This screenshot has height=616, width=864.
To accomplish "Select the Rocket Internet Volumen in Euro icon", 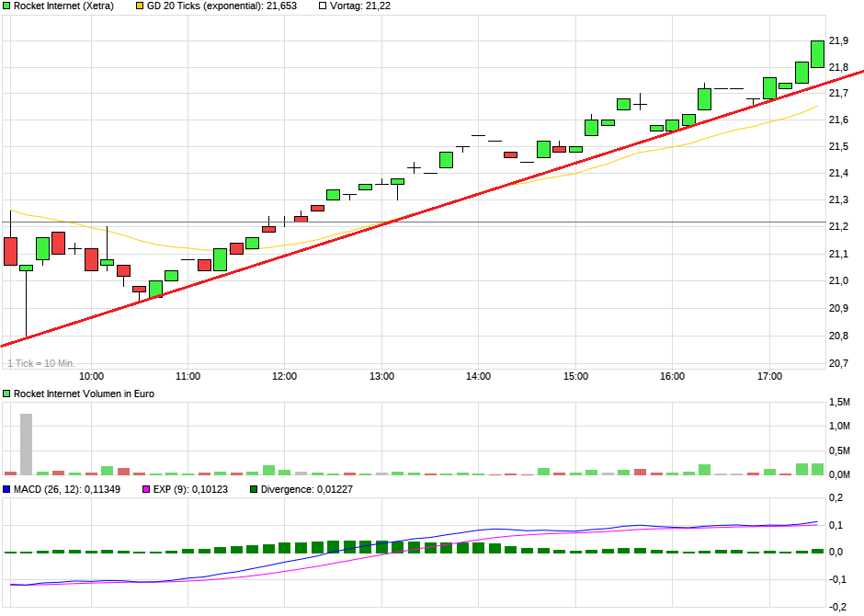I will click(x=6, y=394).
